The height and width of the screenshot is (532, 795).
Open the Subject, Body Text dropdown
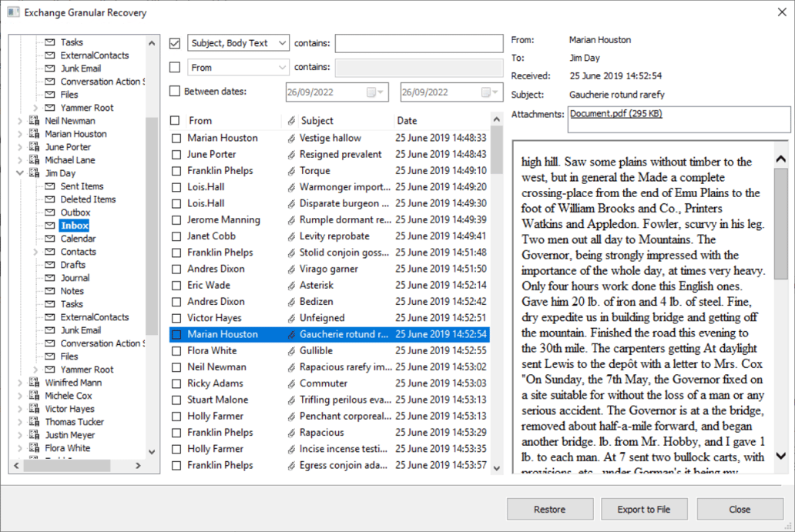(281, 43)
